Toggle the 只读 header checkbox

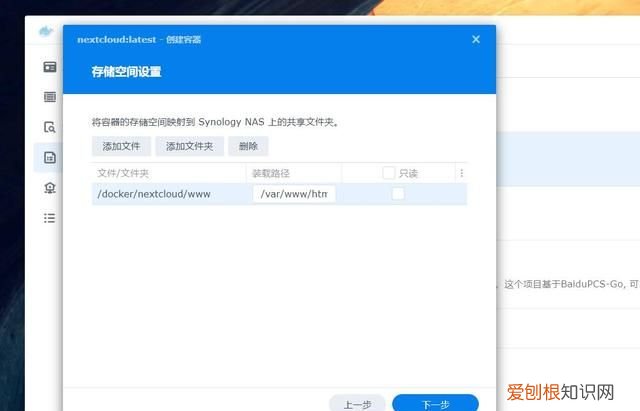(x=389, y=173)
